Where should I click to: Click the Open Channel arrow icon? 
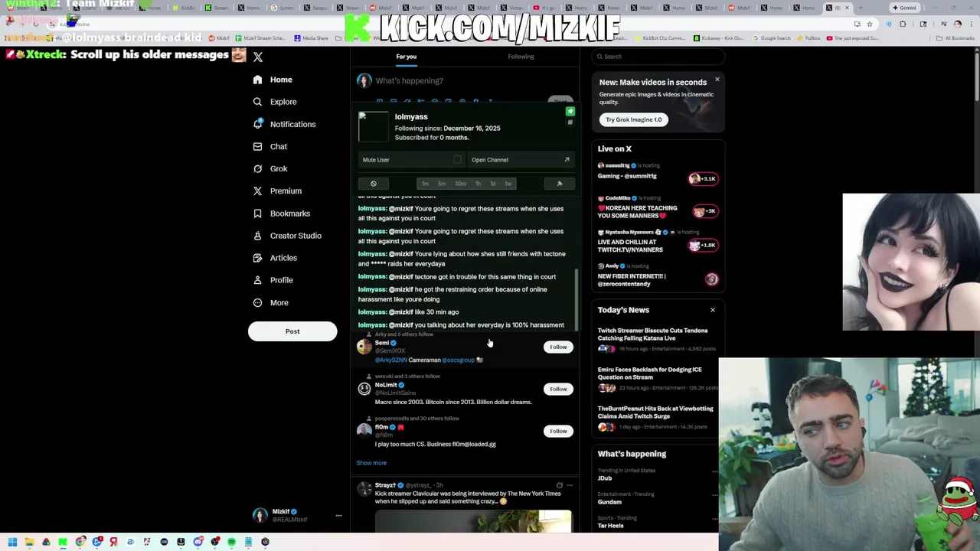tap(567, 160)
